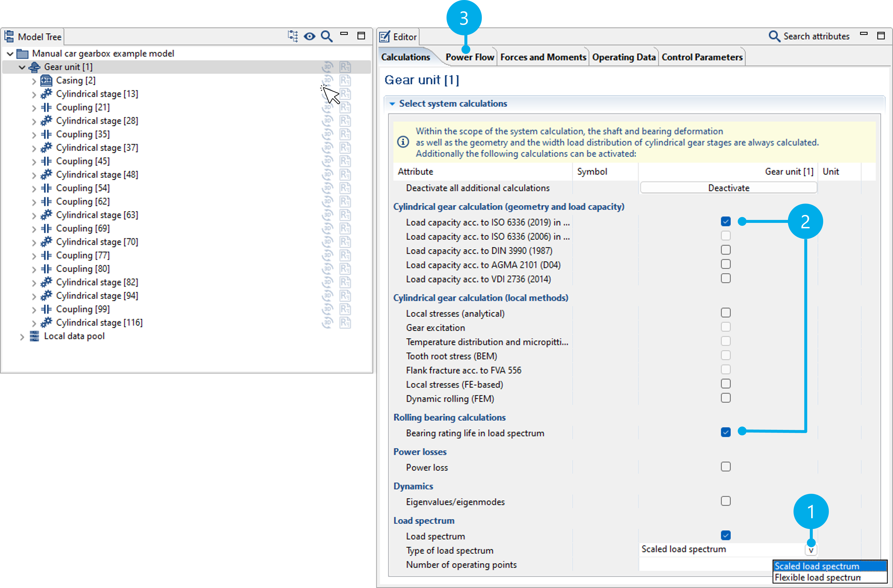Click report icon beside Cylindrical stage [116]
This screenshot has height=588, width=893.
[345, 323]
